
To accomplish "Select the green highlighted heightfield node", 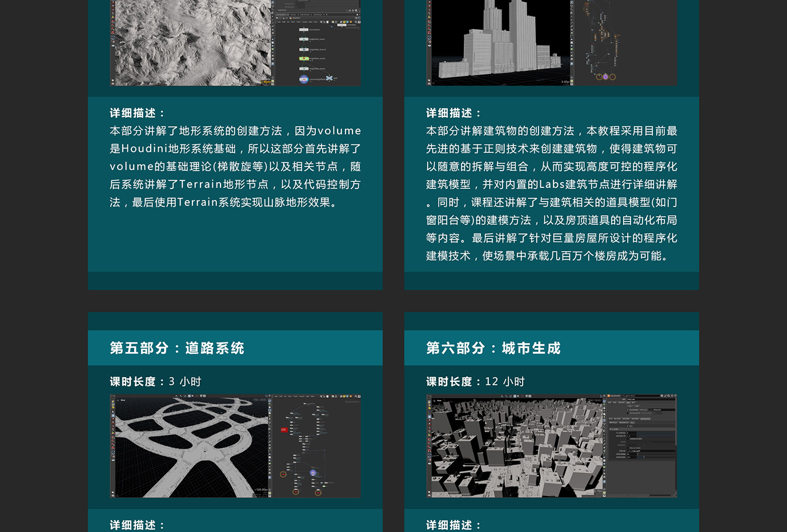I will tap(304, 58).
